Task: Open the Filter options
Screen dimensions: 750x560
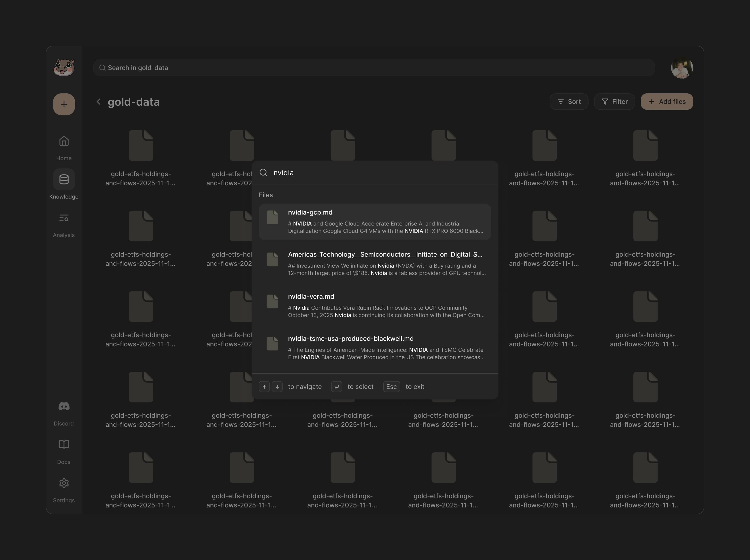Action: [x=614, y=102]
